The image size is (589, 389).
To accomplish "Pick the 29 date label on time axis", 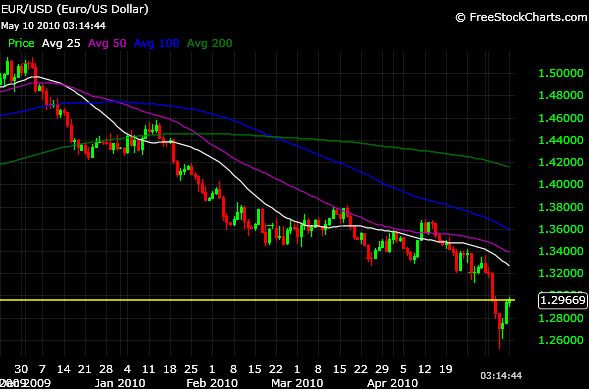I will (x=382, y=369).
